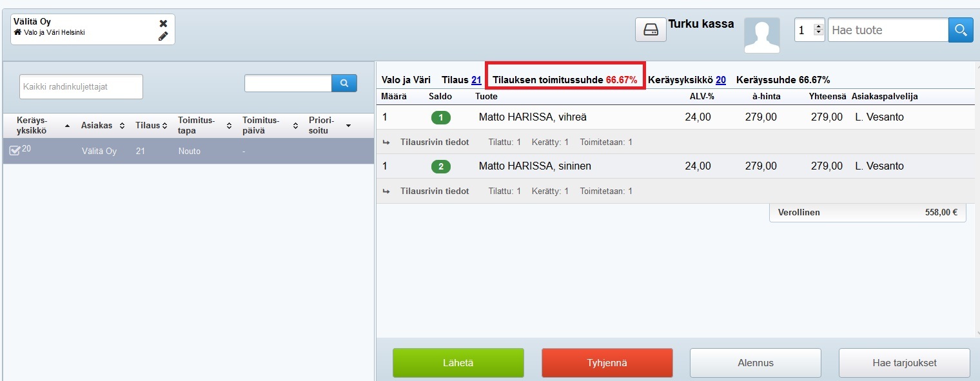Click the product search magnifier button
This screenshot has width=980, height=381.
961,30
